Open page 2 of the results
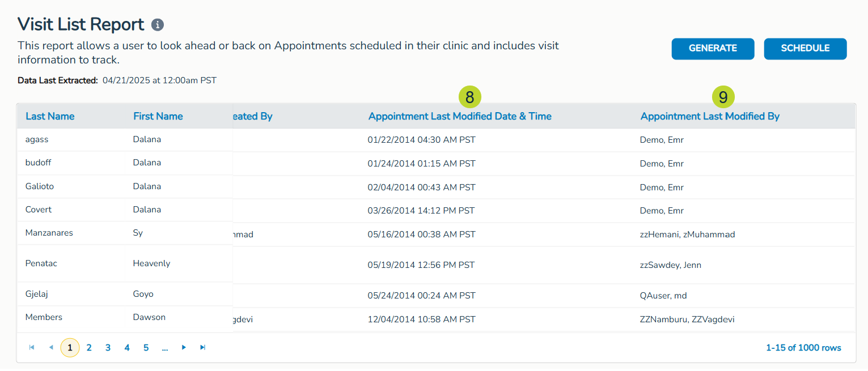 [x=89, y=348]
